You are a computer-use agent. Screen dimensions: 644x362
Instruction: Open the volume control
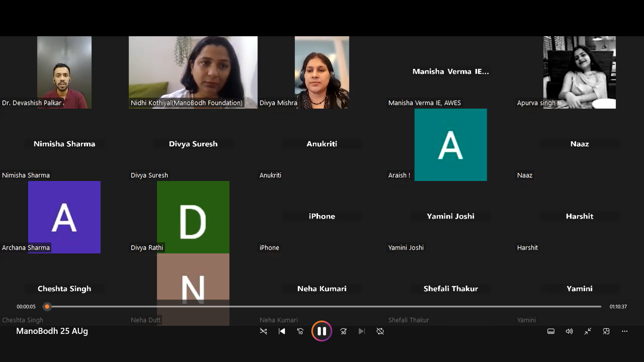(x=569, y=331)
